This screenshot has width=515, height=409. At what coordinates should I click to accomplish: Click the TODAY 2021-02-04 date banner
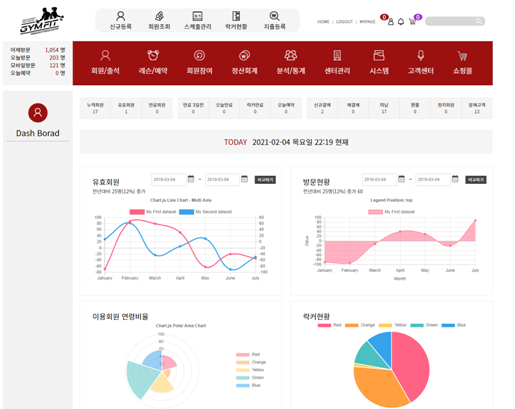tap(286, 142)
